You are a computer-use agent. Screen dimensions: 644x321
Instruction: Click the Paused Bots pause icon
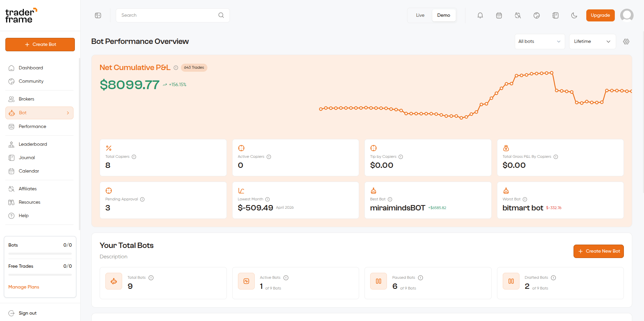click(x=379, y=281)
